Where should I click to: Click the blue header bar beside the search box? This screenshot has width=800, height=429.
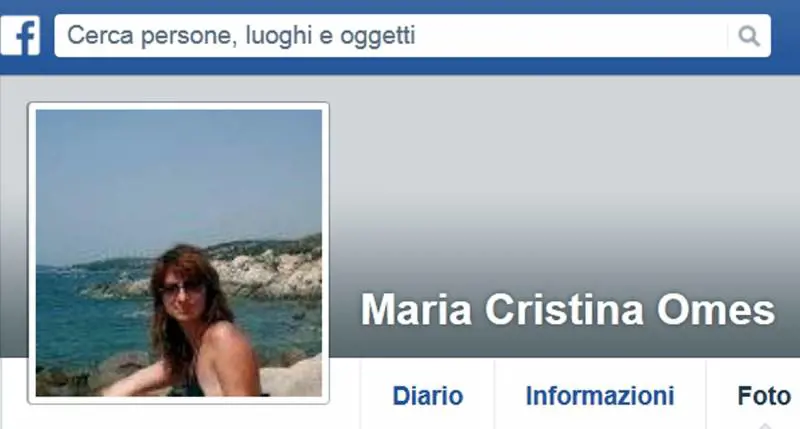(x=785, y=36)
